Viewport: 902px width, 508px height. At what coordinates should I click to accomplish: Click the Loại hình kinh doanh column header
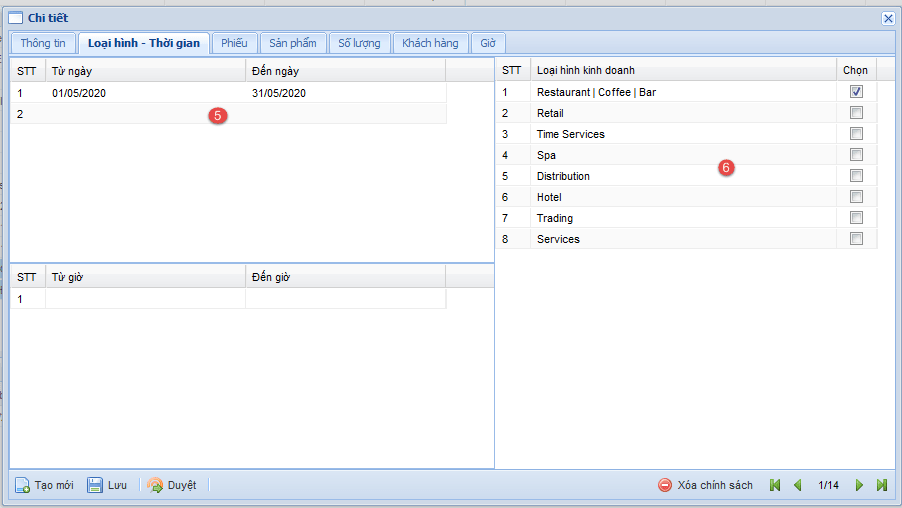(683, 70)
